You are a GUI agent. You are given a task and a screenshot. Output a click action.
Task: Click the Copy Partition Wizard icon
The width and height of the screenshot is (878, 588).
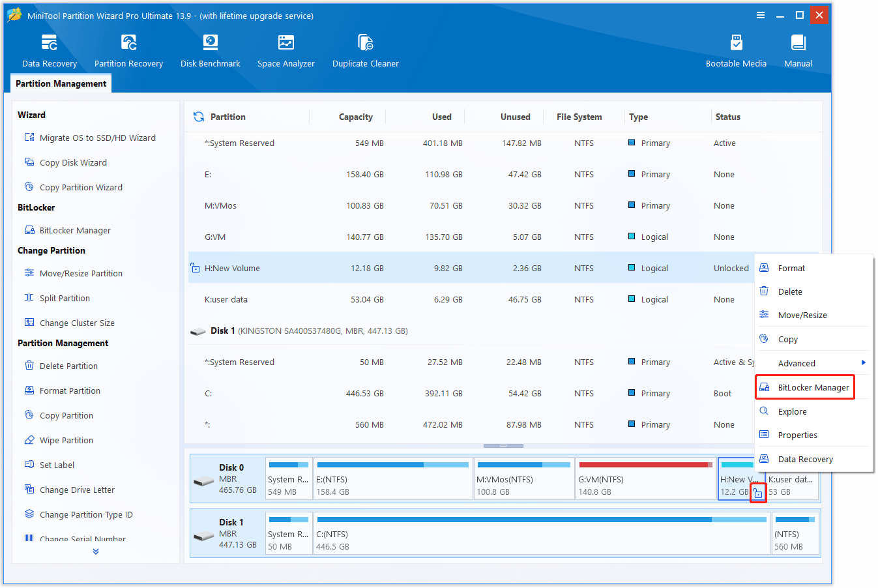coord(29,187)
